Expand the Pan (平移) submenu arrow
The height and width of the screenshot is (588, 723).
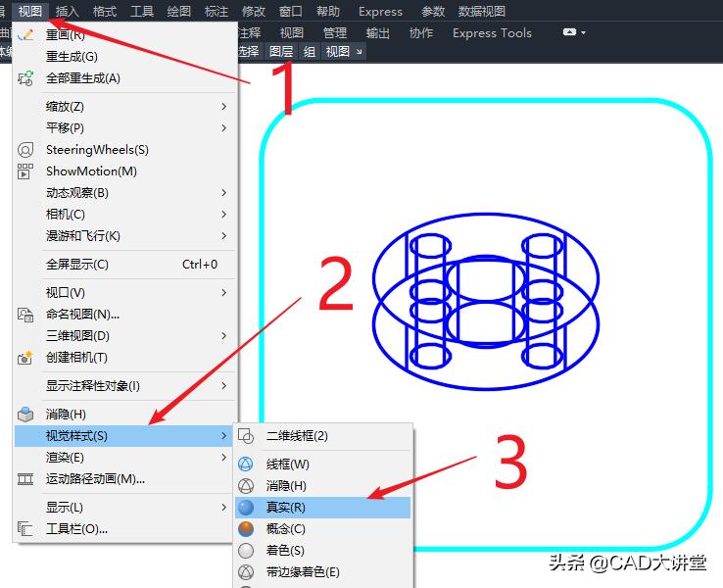tap(224, 127)
